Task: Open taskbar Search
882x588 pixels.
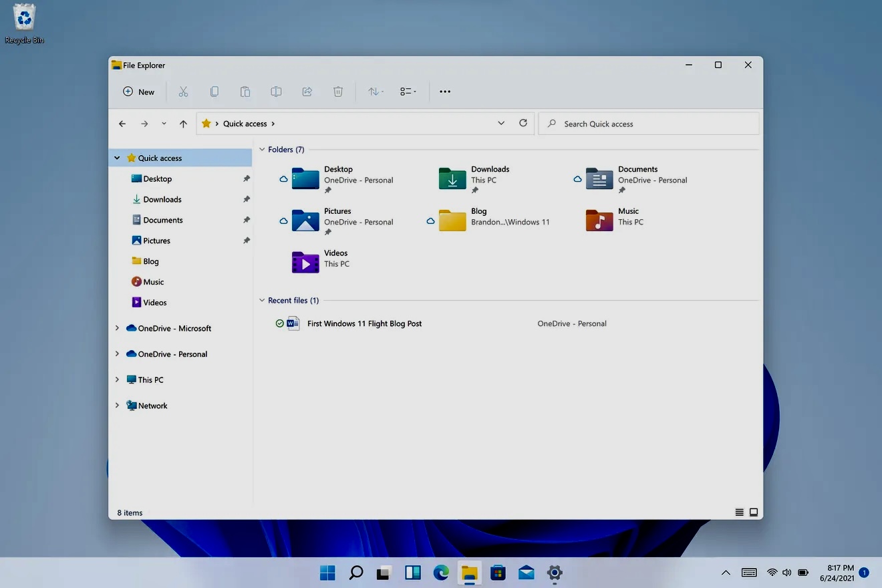Action: [x=356, y=573]
